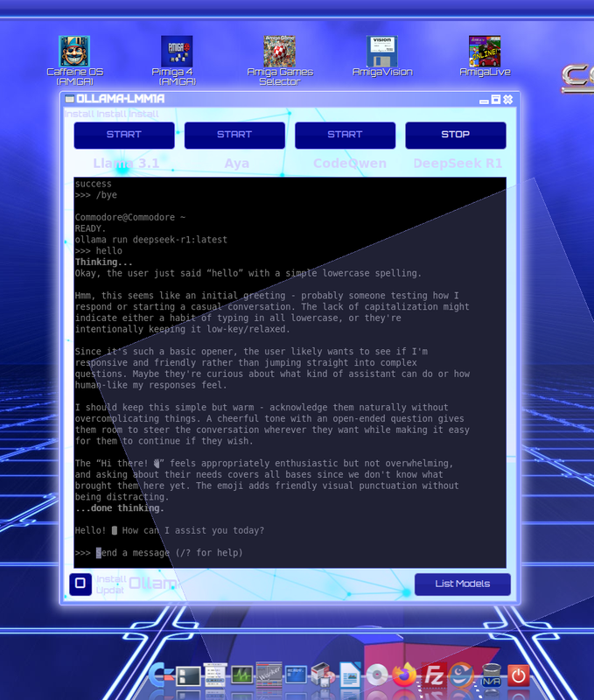The image size is (594, 700).
Task: Open the Pimiga 4 (AMIGA) desktop icon
Action: click(x=178, y=60)
